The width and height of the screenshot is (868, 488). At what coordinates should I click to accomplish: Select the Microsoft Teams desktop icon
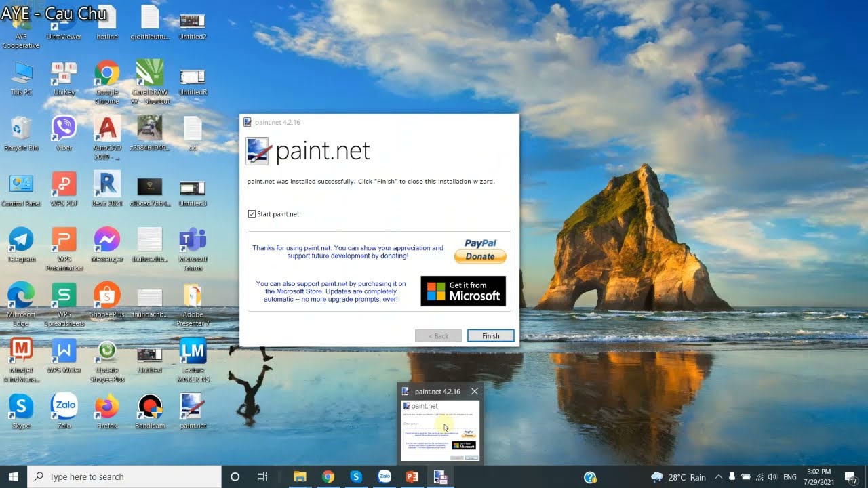[193, 249]
